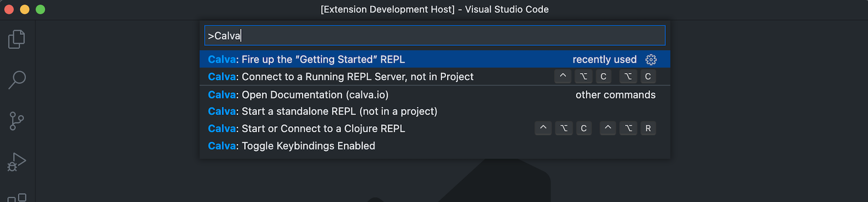This screenshot has height=202, width=868.
Task: Run Calva: Fire up the "Getting Started" REPL
Action: point(306,59)
